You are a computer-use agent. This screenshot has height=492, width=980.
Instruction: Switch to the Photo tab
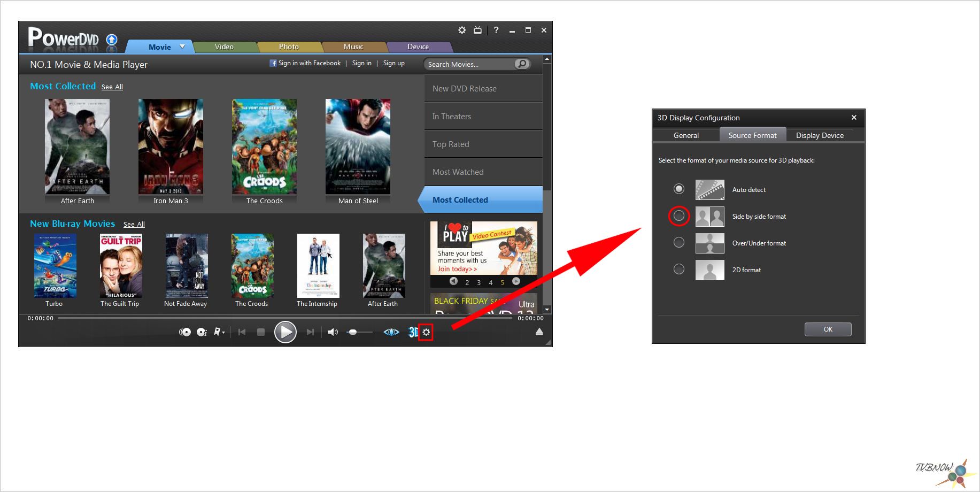pyautogui.click(x=289, y=47)
